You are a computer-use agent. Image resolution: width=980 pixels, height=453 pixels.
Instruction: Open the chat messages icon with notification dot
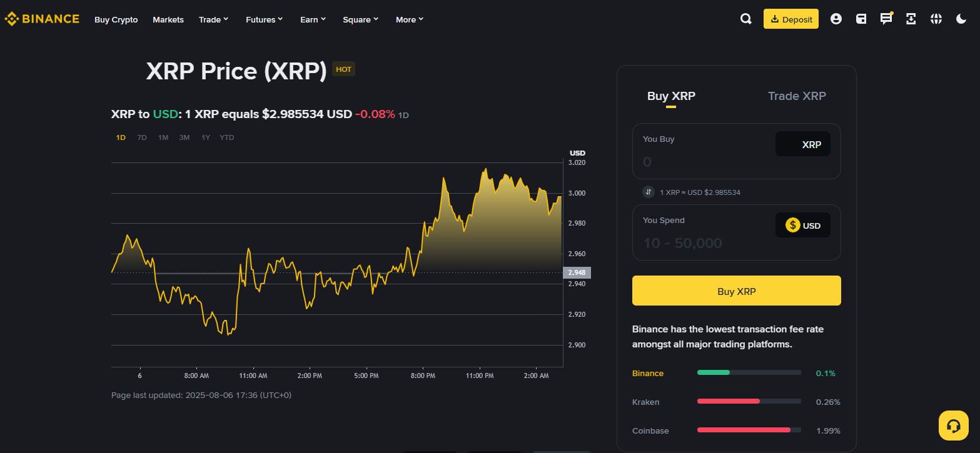pos(886,19)
